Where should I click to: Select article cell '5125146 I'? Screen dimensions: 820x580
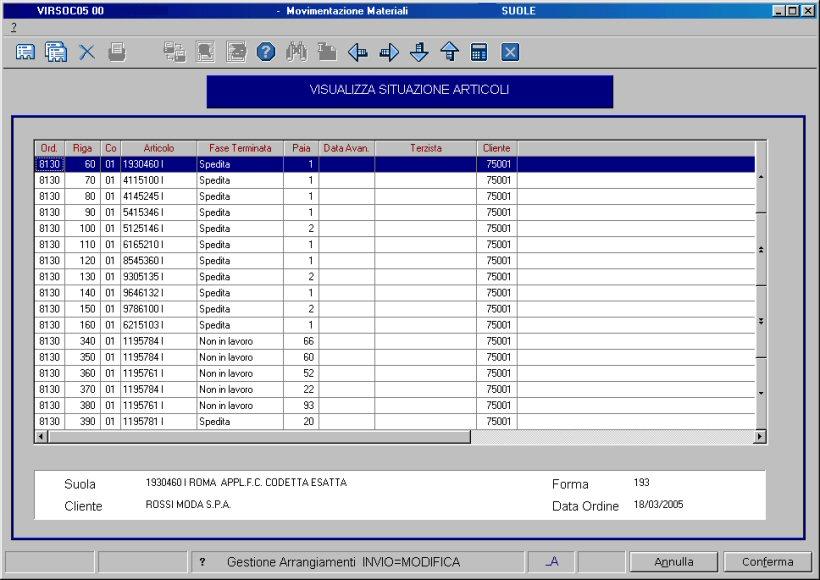[158, 229]
